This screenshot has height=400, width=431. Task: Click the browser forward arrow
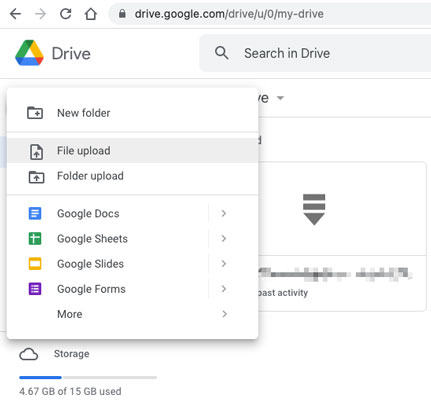click(41, 14)
